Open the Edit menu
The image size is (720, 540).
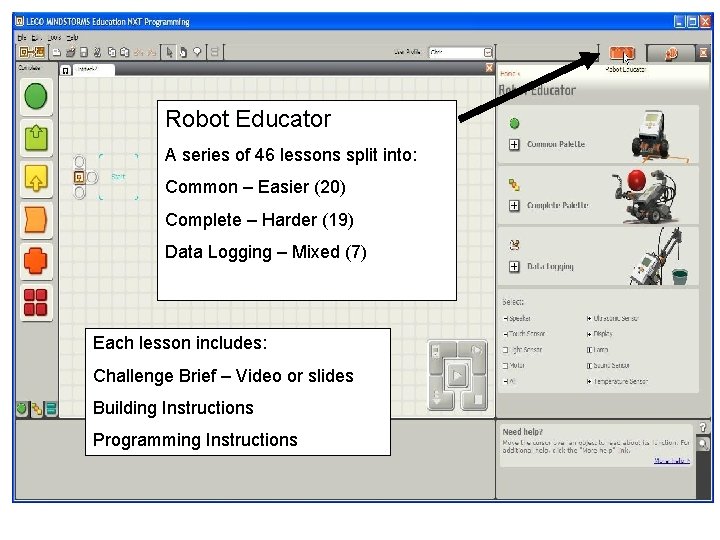[x=37, y=38]
